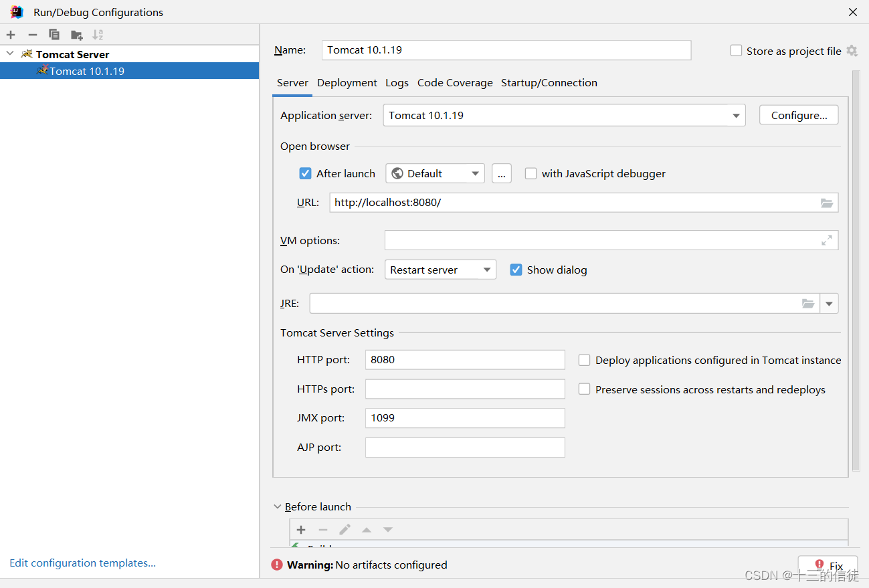Click the HTTPs port field
The width and height of the screenshot is (869, 588).
465,389
